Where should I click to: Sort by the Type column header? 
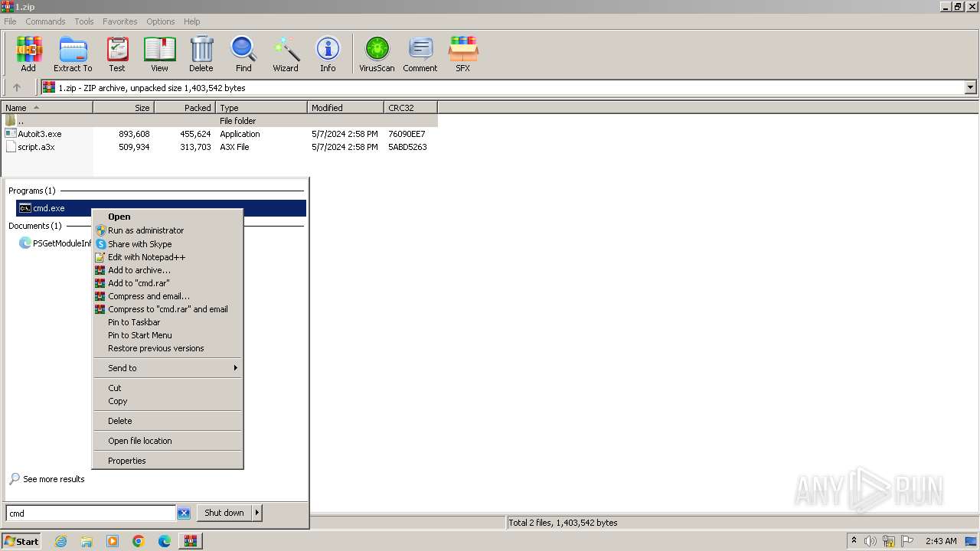tap(262, 108)
